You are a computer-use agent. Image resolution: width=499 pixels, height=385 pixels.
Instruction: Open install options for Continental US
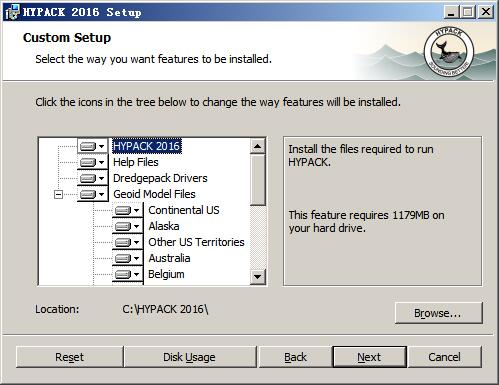point(128,210)
